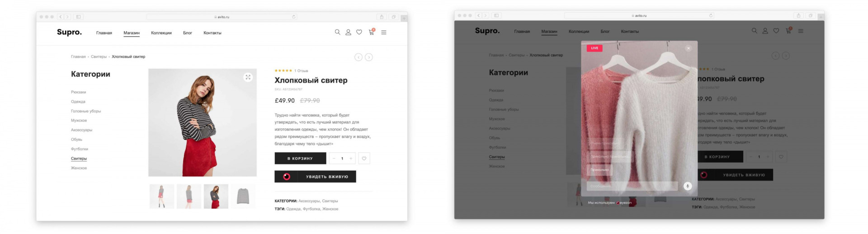This screenshot has height=234, width=868.
Task: Select Женское category in left window sidebar
Action: 79,168
